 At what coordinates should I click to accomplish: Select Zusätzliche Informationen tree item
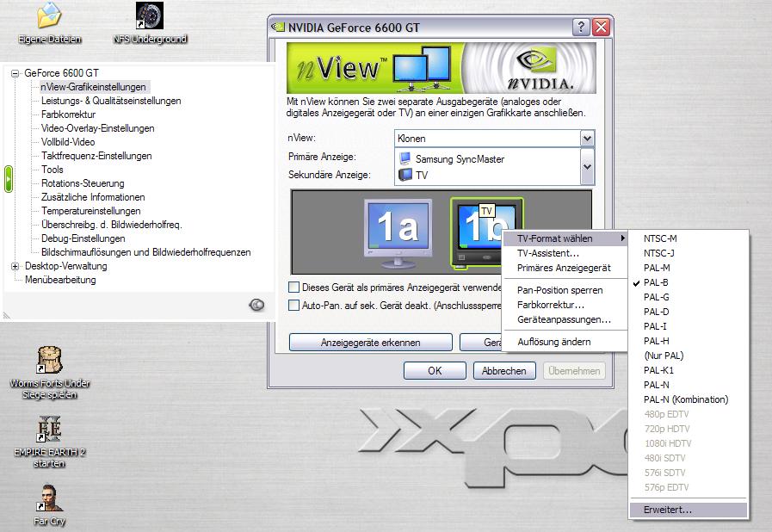93,197
